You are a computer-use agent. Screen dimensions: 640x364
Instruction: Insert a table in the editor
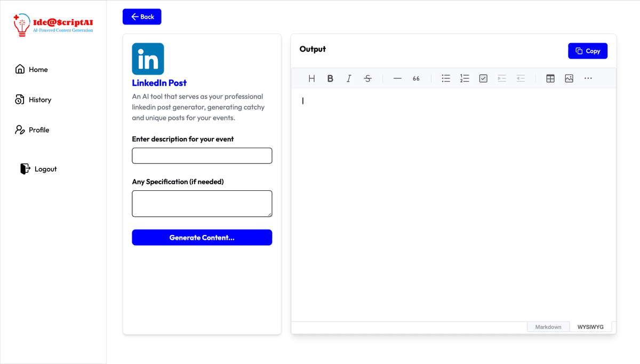click(x=550, y=78)
